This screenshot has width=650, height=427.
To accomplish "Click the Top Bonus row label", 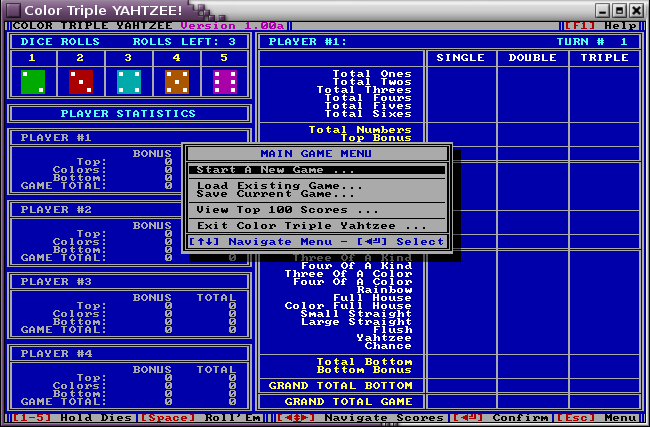I will point(376,138).
